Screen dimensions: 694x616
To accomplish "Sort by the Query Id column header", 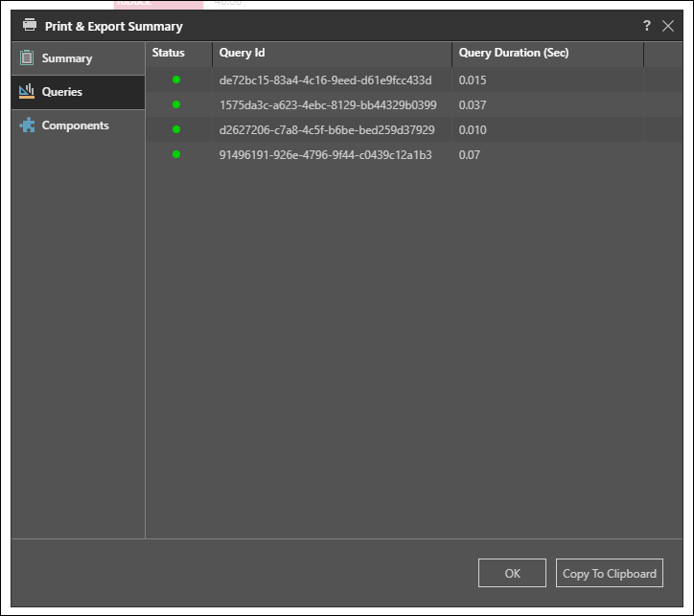I will [x=332, y=53].
